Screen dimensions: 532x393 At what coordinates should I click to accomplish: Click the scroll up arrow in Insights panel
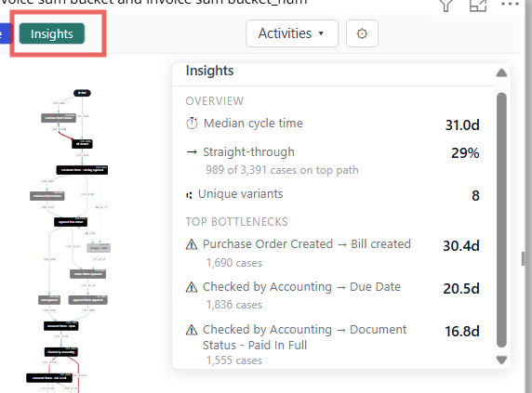(x=501, y=72)
